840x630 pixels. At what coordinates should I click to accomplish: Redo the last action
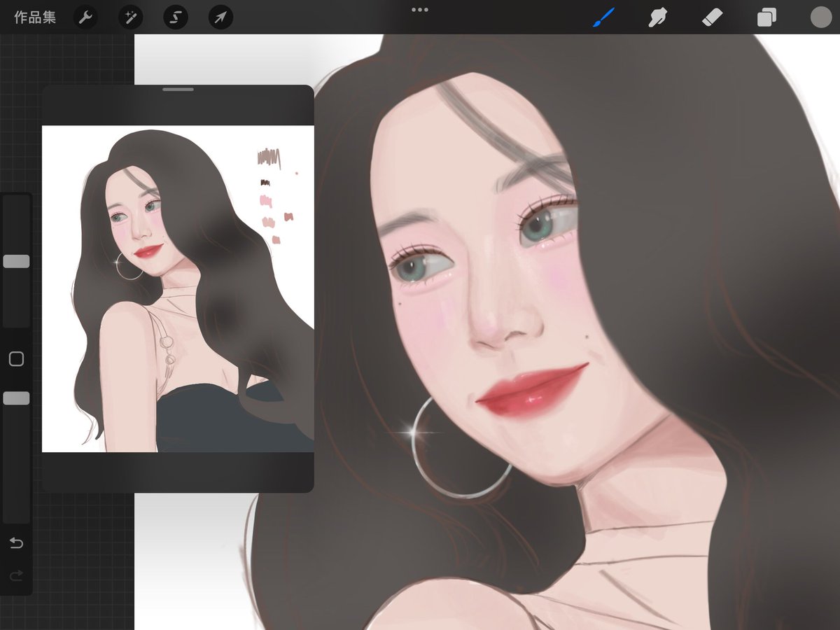point(16,575)
